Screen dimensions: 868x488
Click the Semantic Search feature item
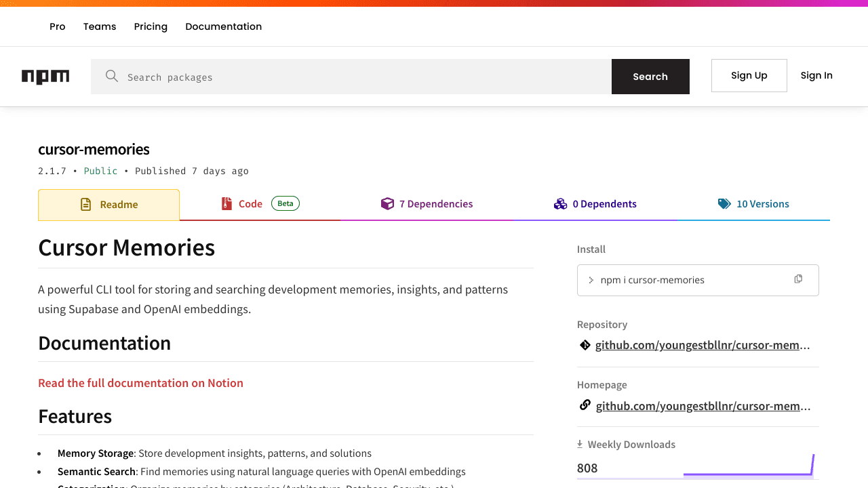click(262, 472)
